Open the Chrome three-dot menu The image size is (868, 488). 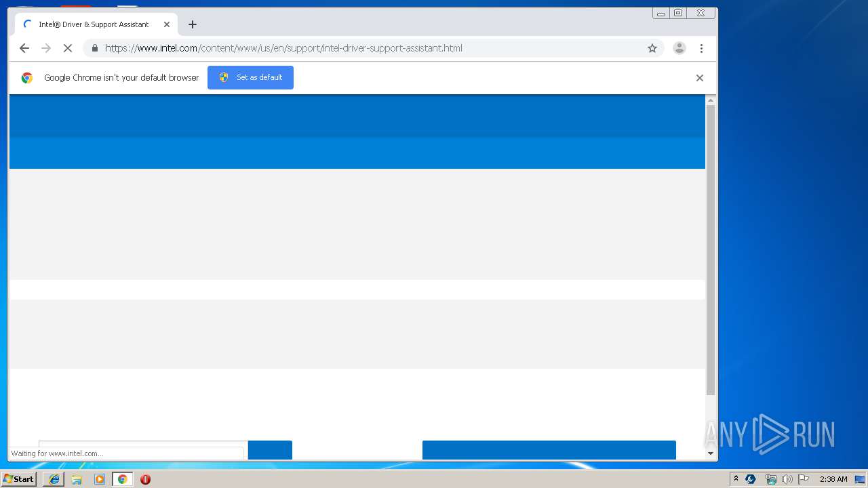tap(701, 48)
